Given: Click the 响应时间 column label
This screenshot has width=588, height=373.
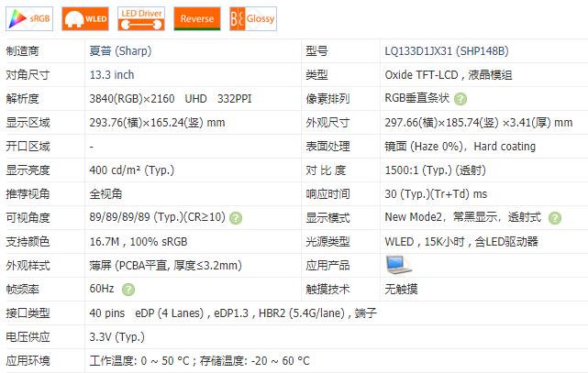Looking at the screenshot, I should [327, 194].
